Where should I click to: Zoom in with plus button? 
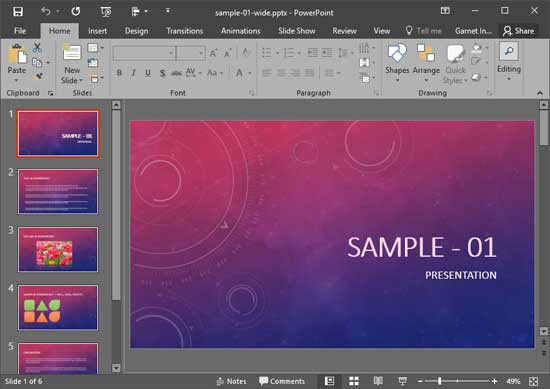[x=494, y=381]
